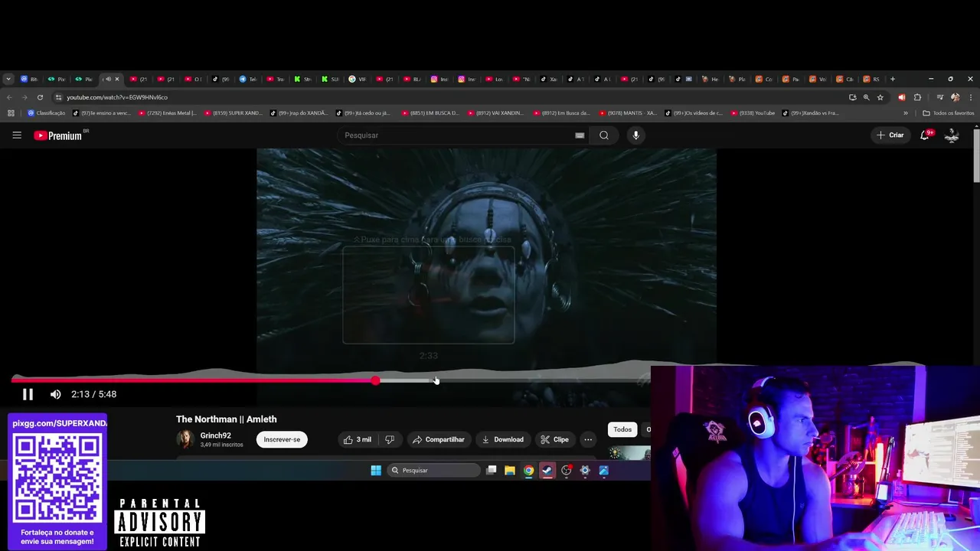Click the install app icon in the address bar
Viewport: 980px width, 551px height.
[x=852, y=97]
